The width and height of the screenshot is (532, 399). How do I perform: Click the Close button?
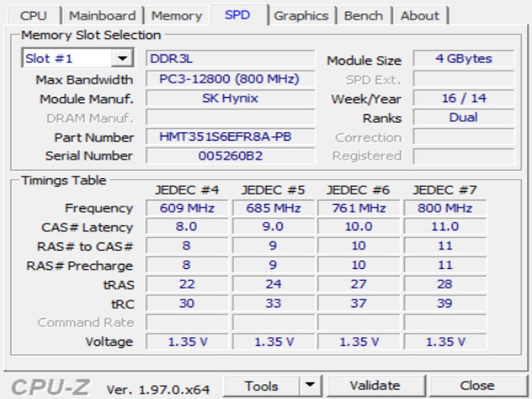(x=477, y=385)
